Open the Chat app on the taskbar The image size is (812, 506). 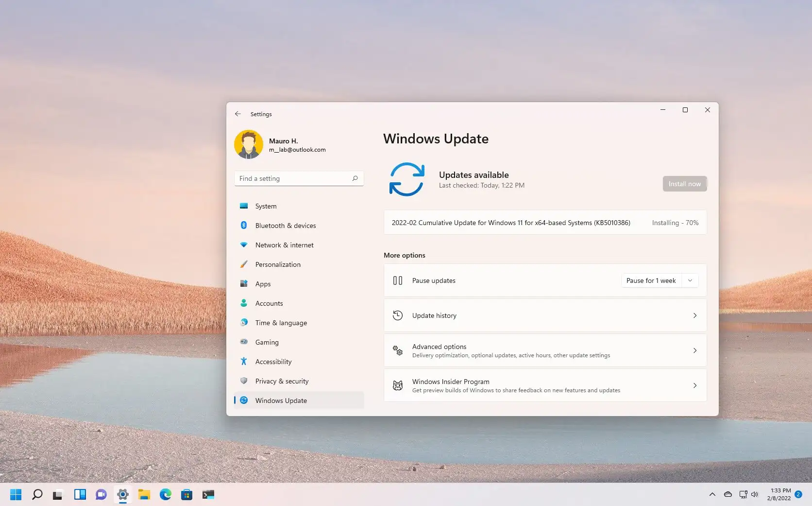[x=101, y=494]
